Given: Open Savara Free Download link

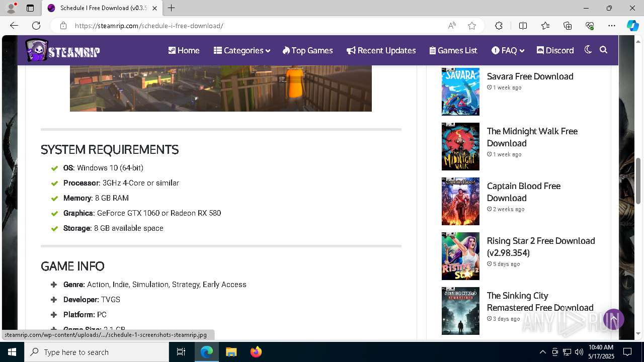Looking at the screenshot, I should [530, 76].
